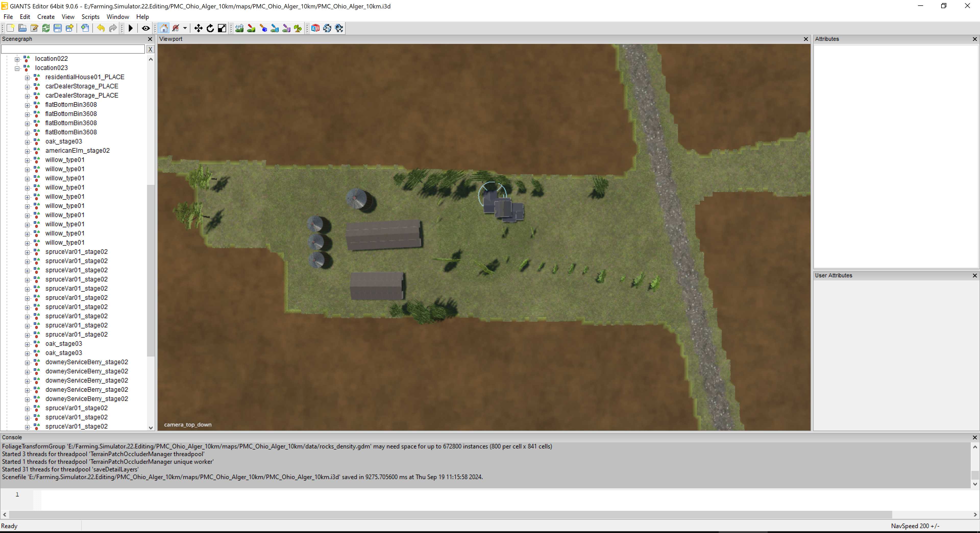This screenshot has height=533, width=980.
Task: Click the Import file plus-page icon
Action: (85, 28)
